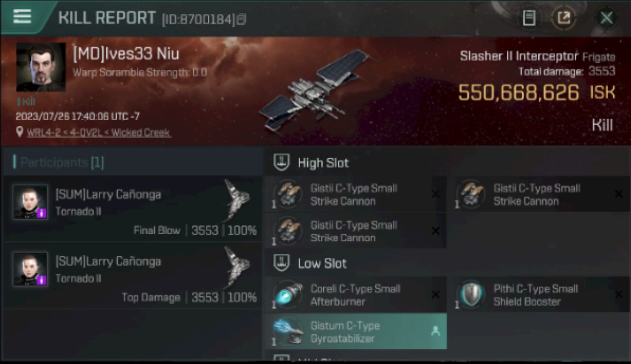This screenshot has height=364, width=631.
Task: Select the Coreli C-Type Small Afterburner module
Action: coord(355,295)
